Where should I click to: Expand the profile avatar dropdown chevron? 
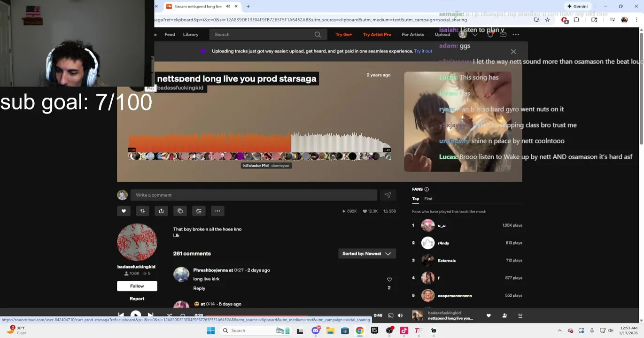pos(475,35)
